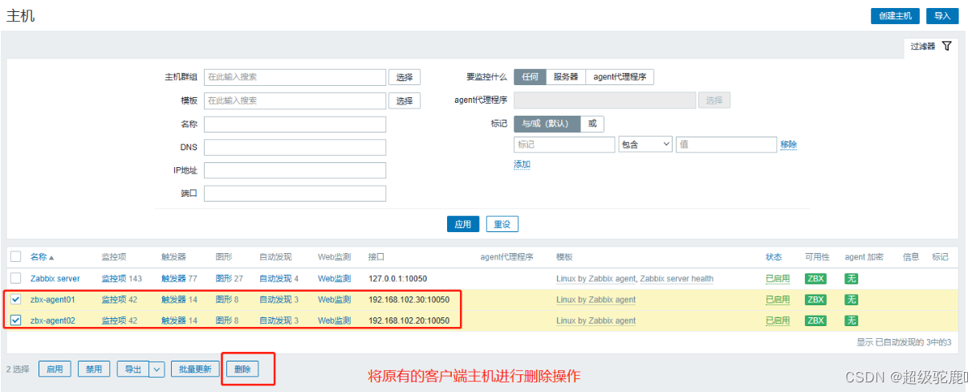Open Web monitoring link for zbx-agent01

[334, 300]
